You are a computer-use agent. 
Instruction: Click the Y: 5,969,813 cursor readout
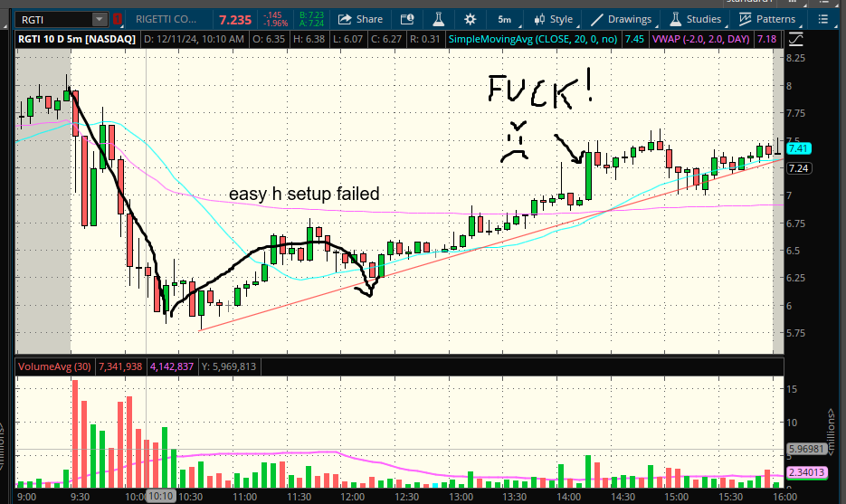point(229,366)
